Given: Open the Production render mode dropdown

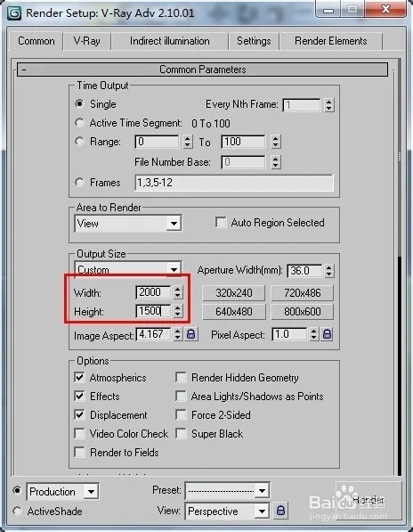Looking at the screenshot, I should point(62,491).
